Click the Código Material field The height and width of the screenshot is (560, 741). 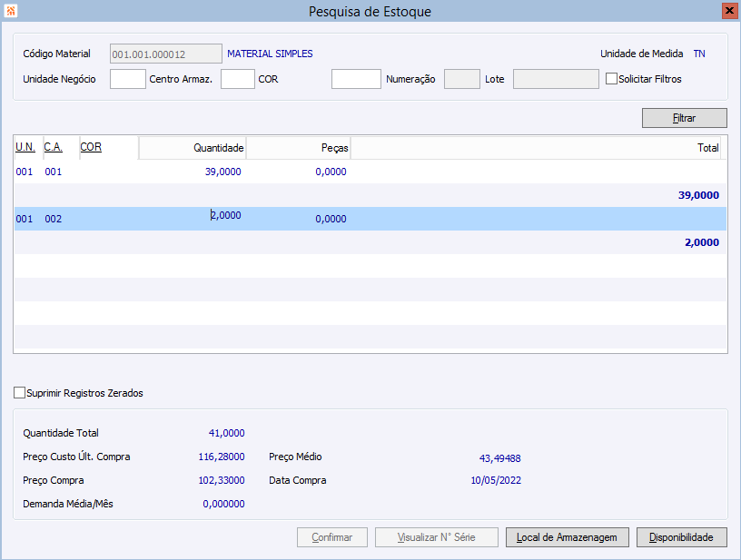pyautogui.click(x=166, y=54)
